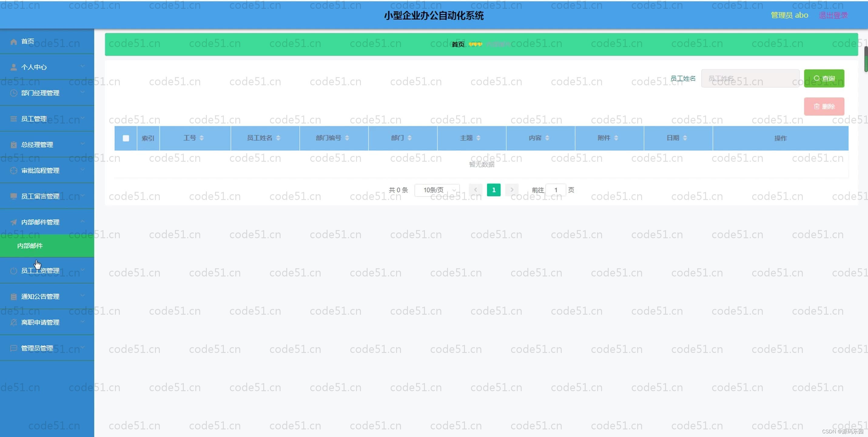
Task: Open the 首页 breadcrumb link
Action: pyautogui.click(x=458, y=44)
